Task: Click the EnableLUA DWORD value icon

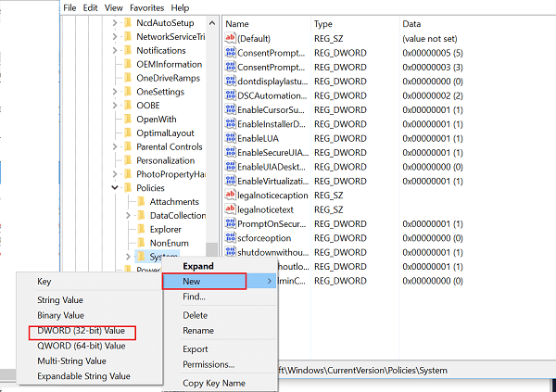Action: click(230, 138)
